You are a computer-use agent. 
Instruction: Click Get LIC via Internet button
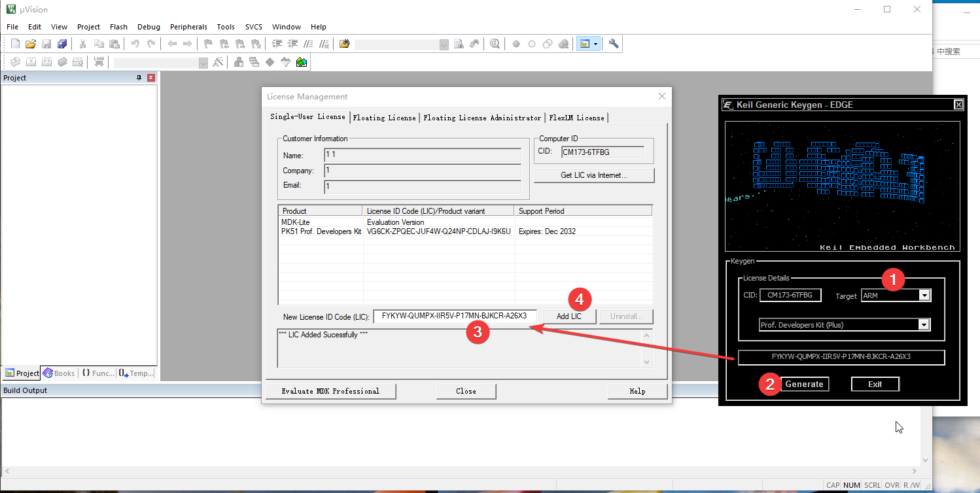(594, 175)
